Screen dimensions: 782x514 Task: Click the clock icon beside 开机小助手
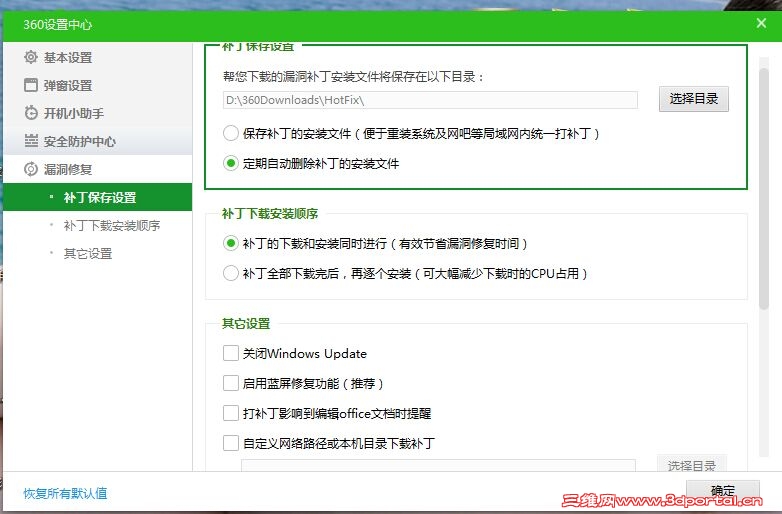(31, 113)
